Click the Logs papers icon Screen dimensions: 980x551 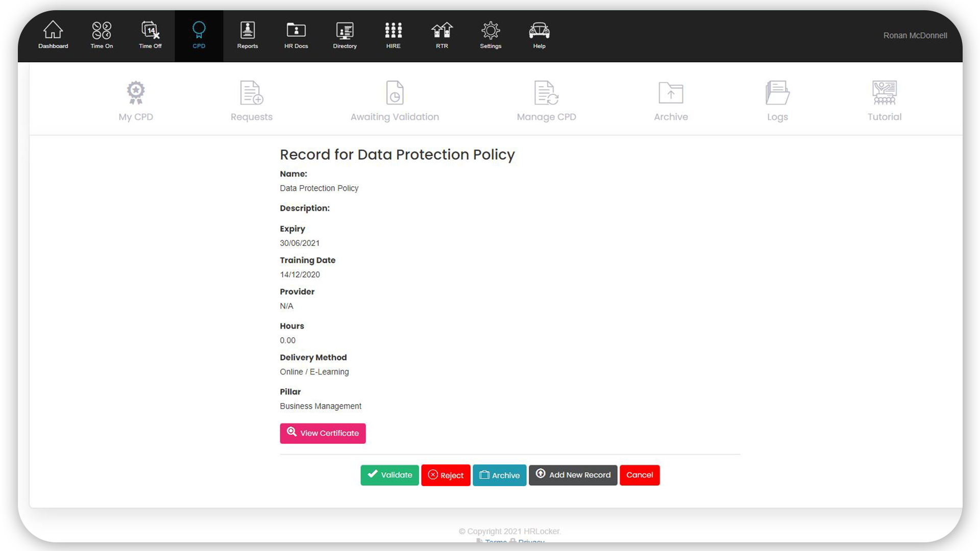click(777, 92)
